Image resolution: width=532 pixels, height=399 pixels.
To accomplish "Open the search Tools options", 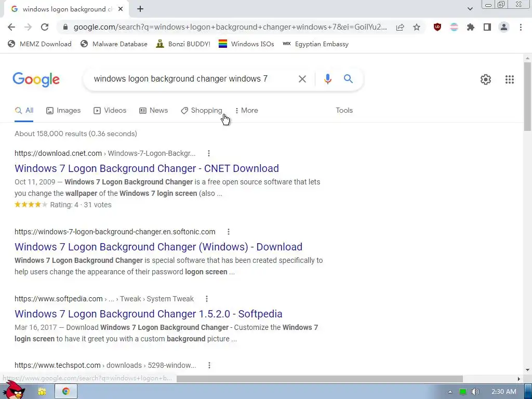I will [344, 110].
